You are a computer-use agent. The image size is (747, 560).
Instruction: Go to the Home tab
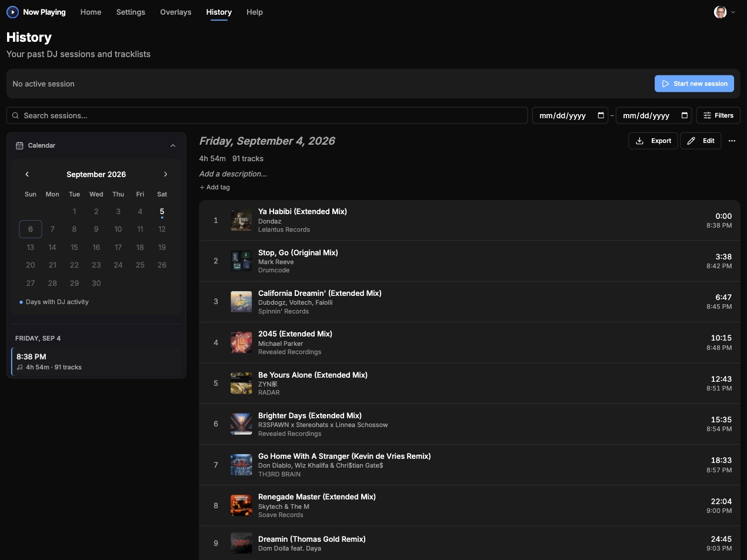[91, 12]
